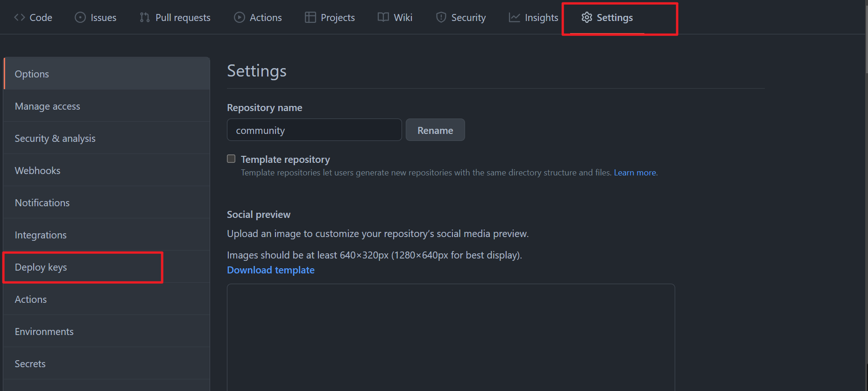Click the Download template link

[271, 270]
